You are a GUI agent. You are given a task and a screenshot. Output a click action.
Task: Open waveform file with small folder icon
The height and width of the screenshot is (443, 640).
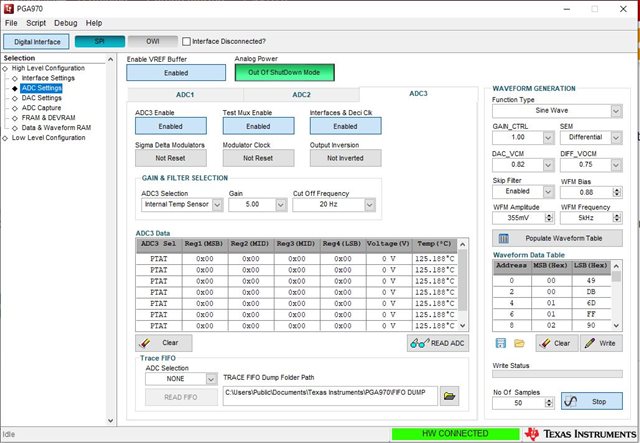pos(519,343)
